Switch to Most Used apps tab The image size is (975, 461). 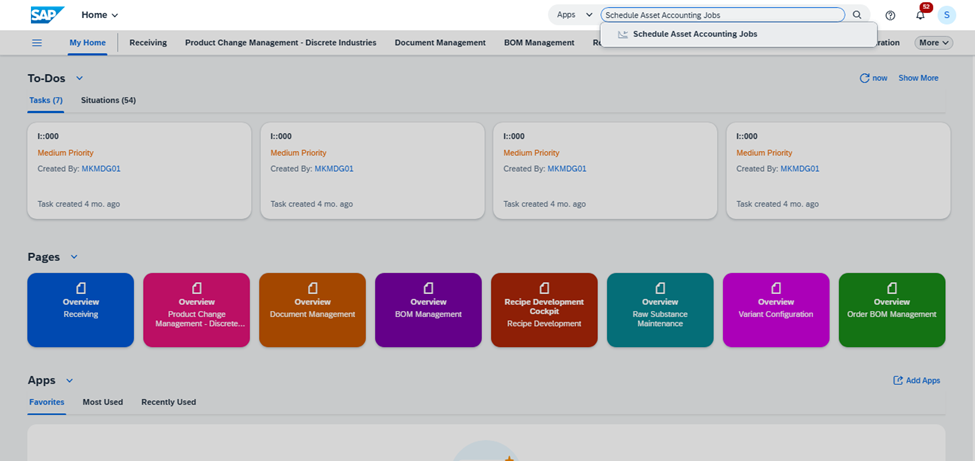[103, 402]
